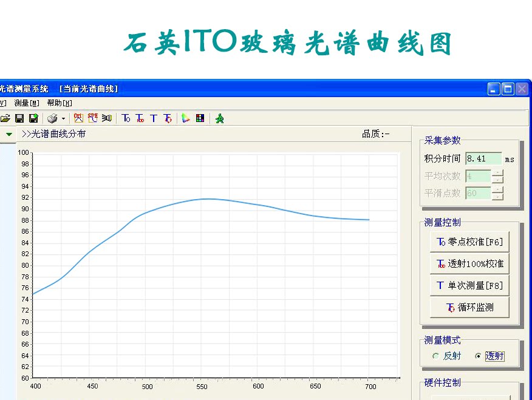This screenshot has height=400, width=532.
Task: Click the 平滑点数 stepper down arrow
Action: tap(497, 197)
